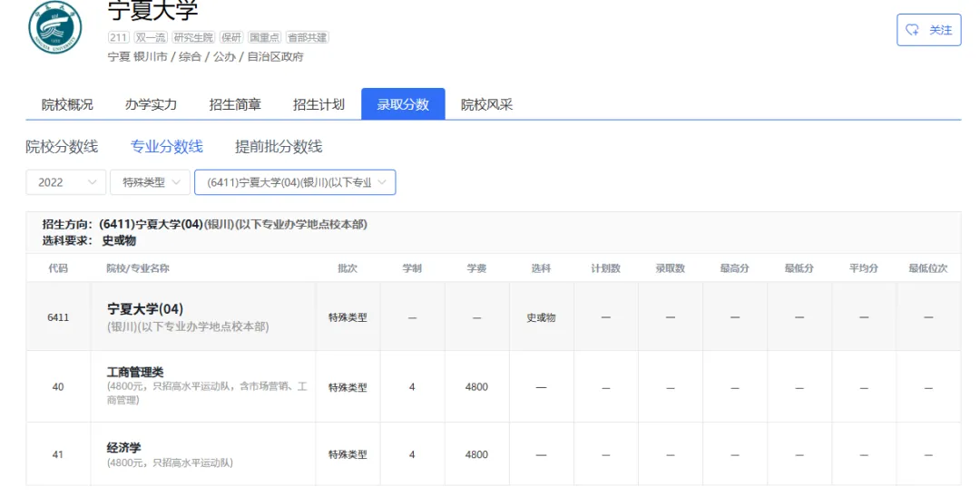Expand the 特殊类型 batch dropdown
Image resolution: width=980 pixels, height=496 pixels.
[150, 182]
